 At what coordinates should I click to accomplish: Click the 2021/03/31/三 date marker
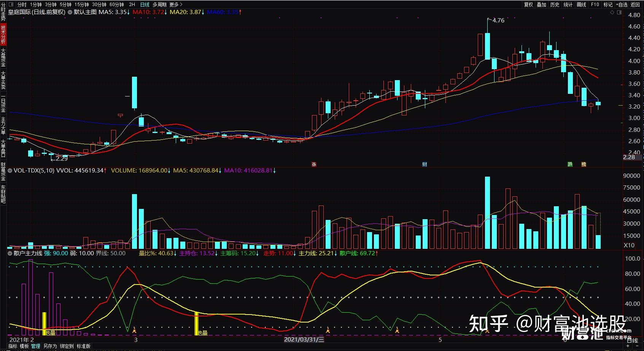[x=304, y=340]
